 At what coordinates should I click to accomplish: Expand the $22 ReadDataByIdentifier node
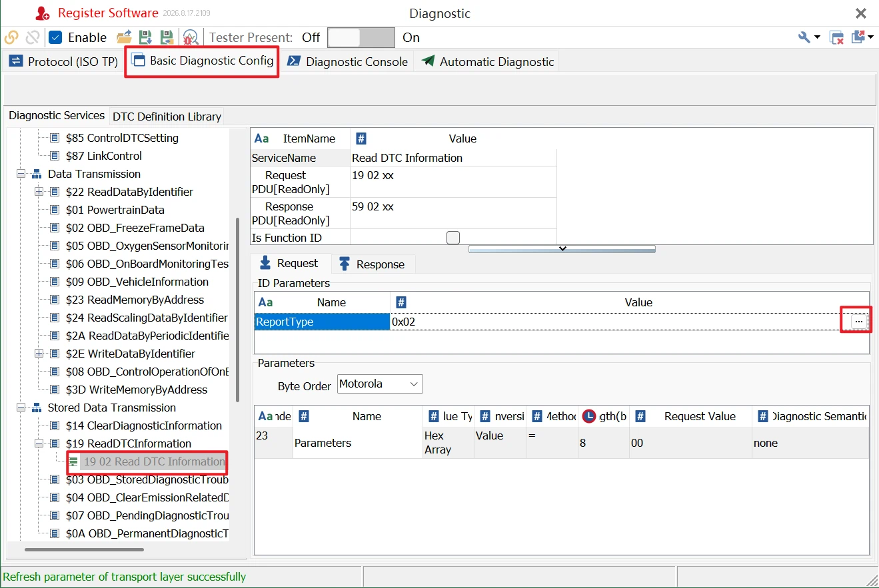[x=39, y=192]
